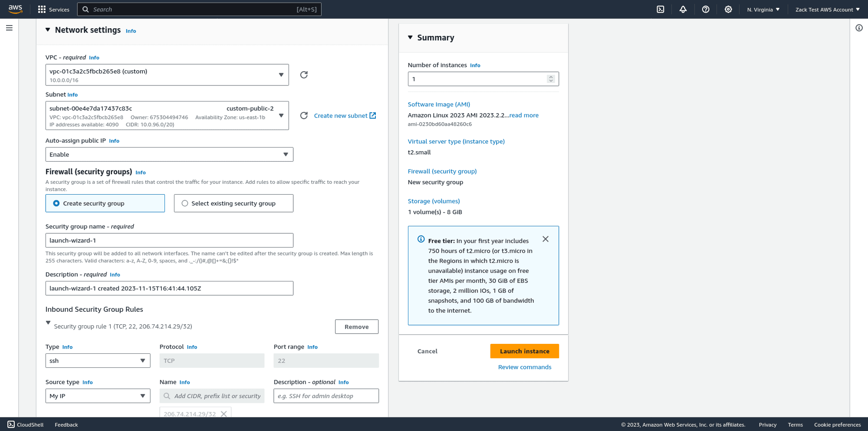Open the N. Virginia region menu
This screenshot has width=868, height=431.
click(x=763, y=9)
